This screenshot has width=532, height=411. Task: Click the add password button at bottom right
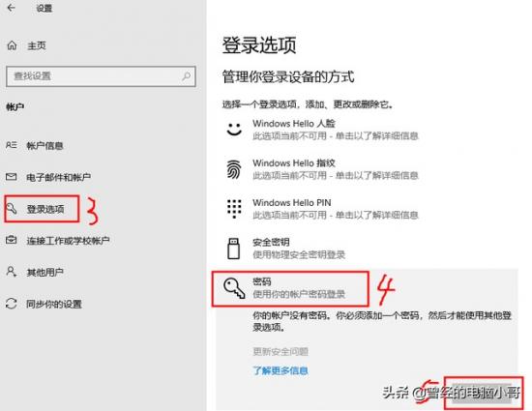click(484, 393)
